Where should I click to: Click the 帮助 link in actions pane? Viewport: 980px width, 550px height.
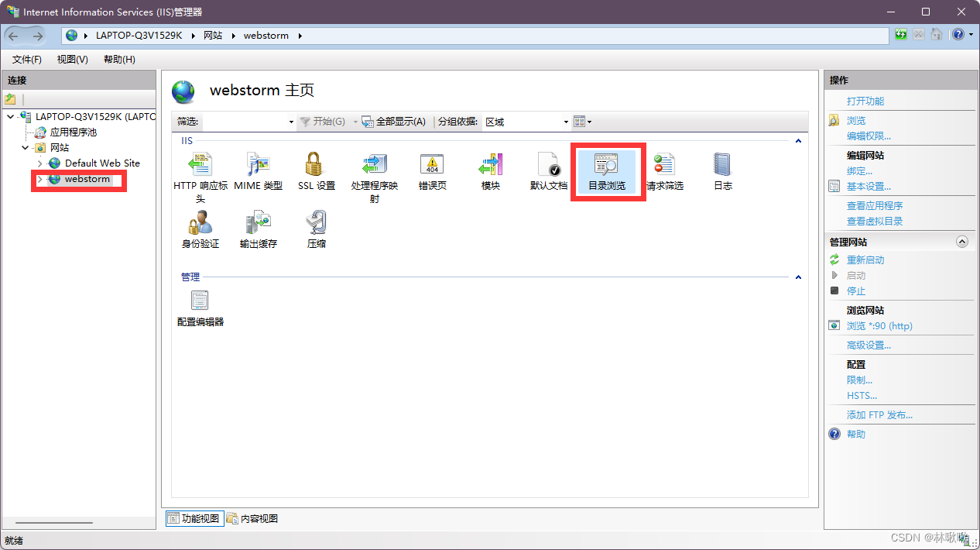(856, 435)
